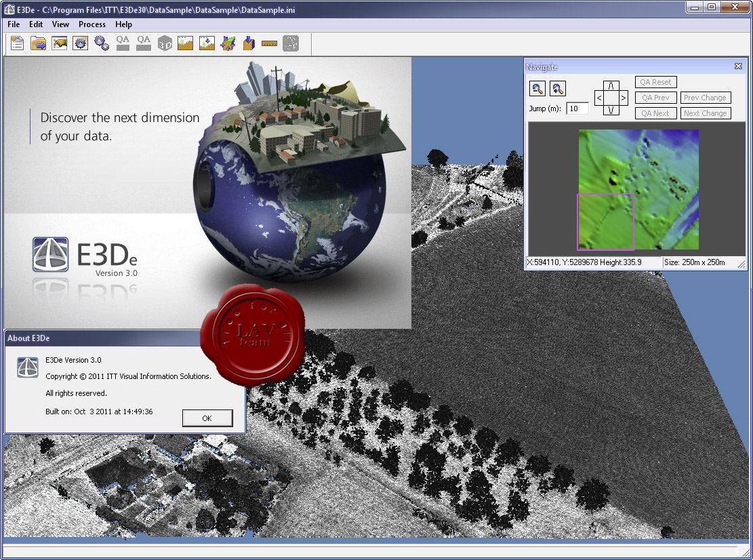Move west with the left arrow pad
Screen dimensions: 753x560
(599, 98)
